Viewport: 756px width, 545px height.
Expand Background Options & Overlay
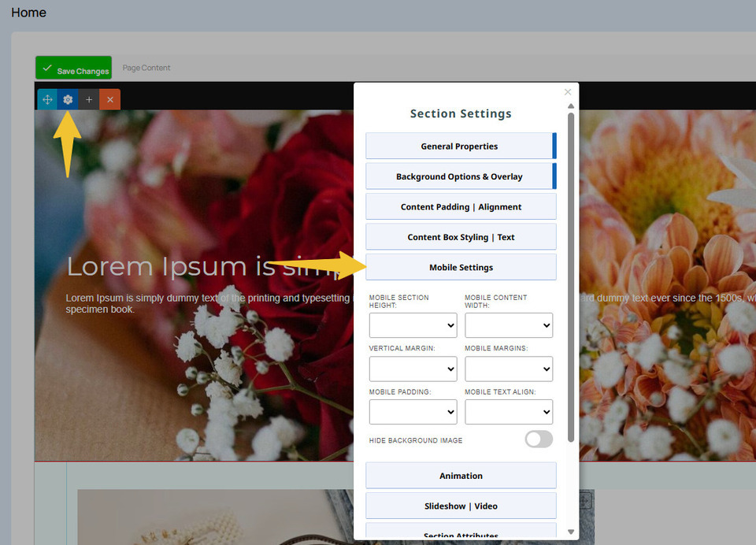[x=460, y=176]
